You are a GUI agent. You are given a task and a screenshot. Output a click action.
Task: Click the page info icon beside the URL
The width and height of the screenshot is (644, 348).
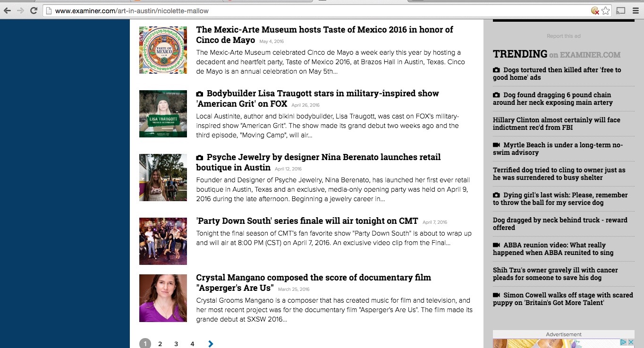point(49,10)
